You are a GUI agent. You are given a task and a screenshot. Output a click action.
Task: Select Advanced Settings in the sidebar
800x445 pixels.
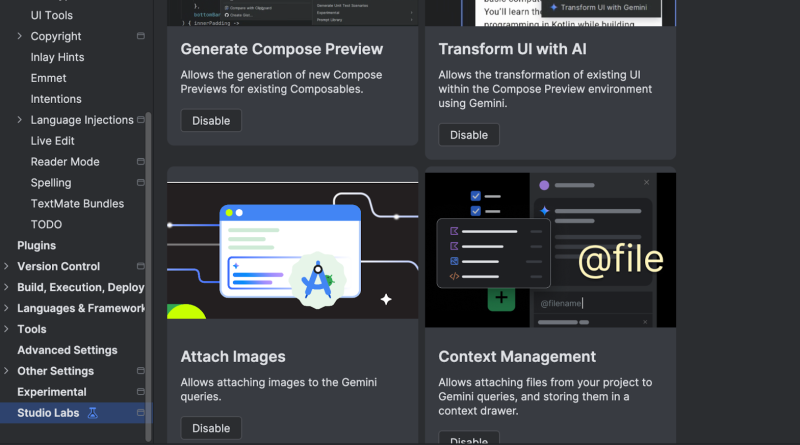67,350
